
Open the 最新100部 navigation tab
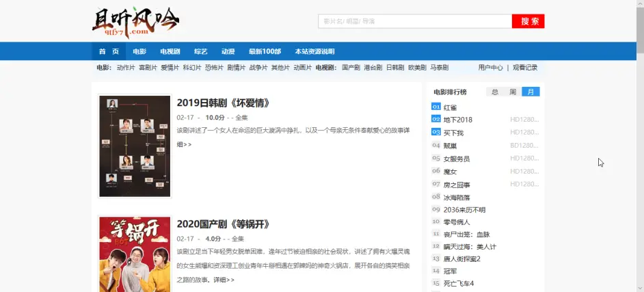click(x=265, y=51)
